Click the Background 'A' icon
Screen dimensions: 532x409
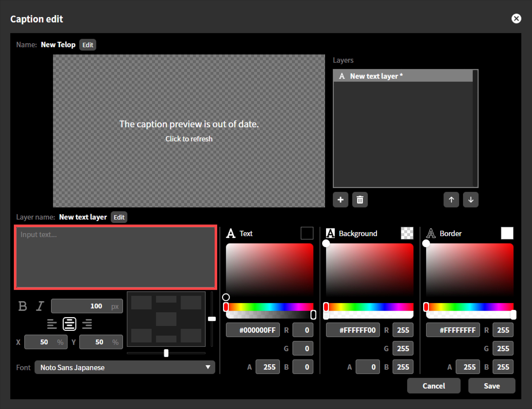[330, 233]
